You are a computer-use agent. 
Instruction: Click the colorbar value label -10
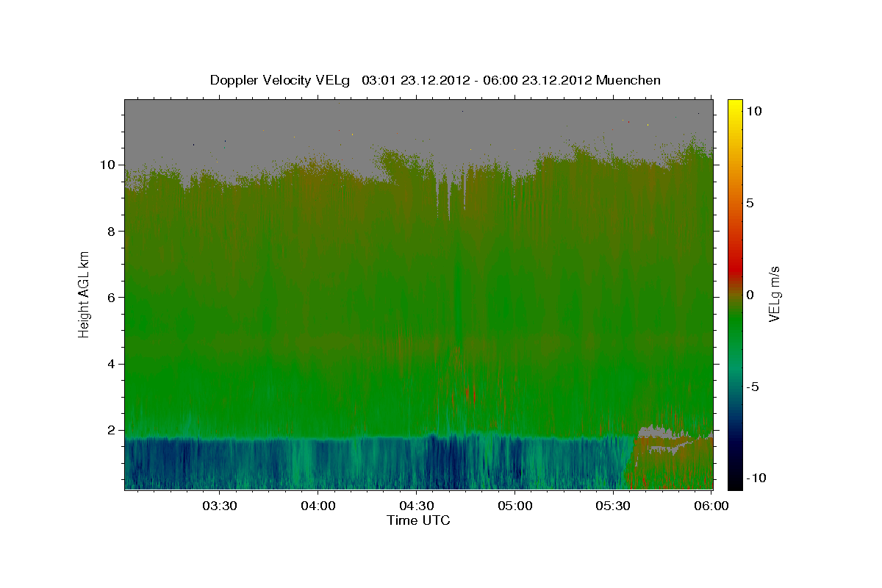[x=756, y=478]
